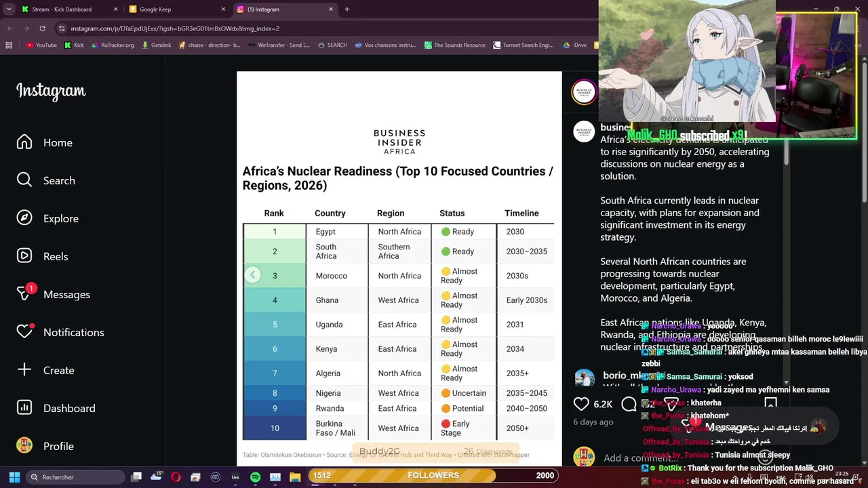Click the Create plus icon

24,370
